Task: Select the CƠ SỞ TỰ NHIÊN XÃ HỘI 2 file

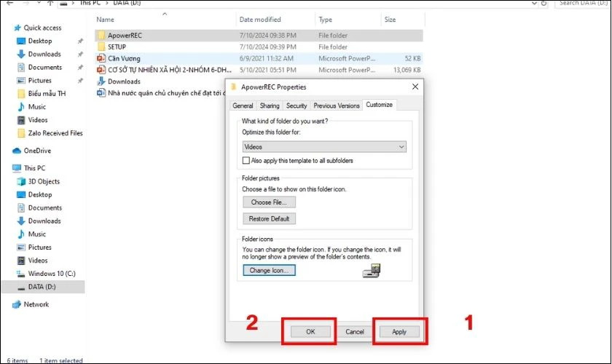Action: click(x=170, y=70)
